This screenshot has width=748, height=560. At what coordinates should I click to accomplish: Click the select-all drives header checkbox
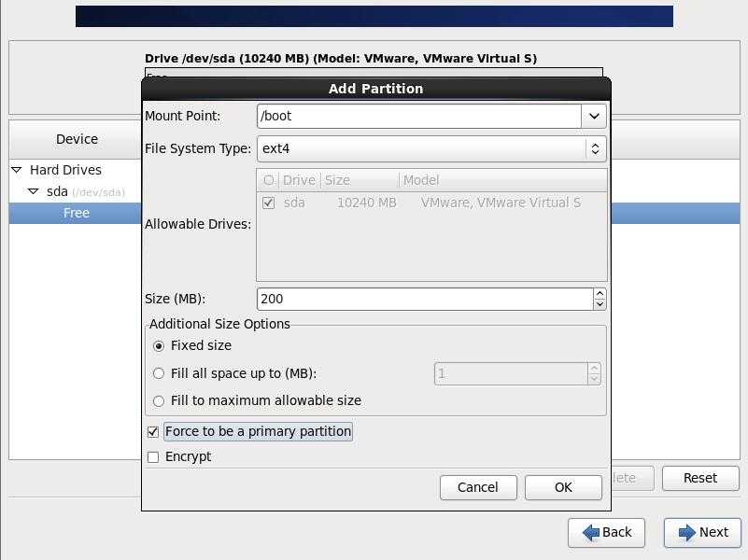[269, 180]
